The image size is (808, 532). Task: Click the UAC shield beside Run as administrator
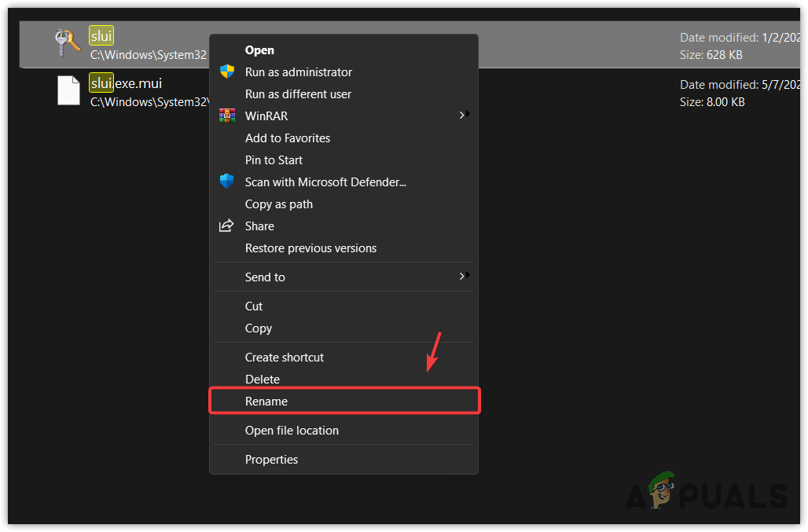[x=227, y=72]
